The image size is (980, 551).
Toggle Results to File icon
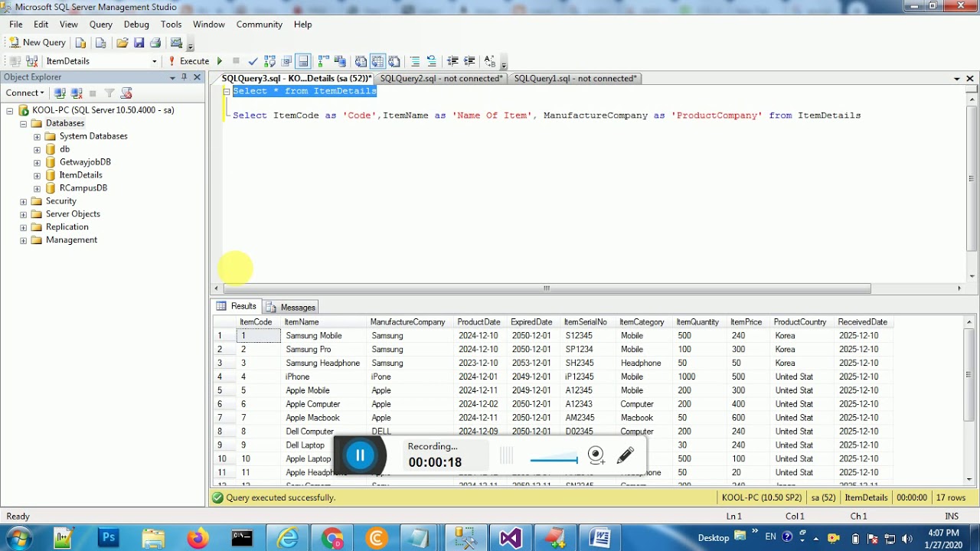pyautogui.click(x=394, y=61)
